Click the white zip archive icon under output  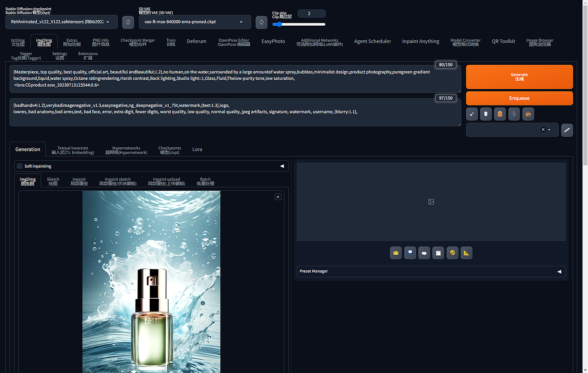click(424, 253)
